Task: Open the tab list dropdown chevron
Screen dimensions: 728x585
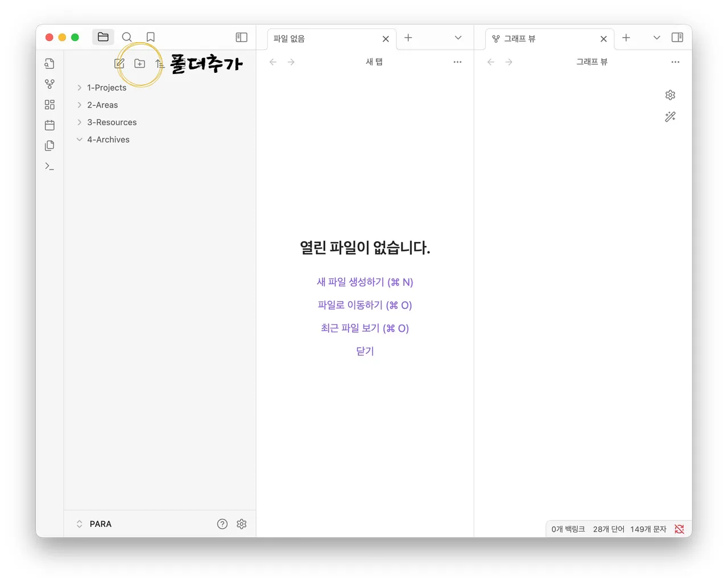Action: (x=458, y=38)
